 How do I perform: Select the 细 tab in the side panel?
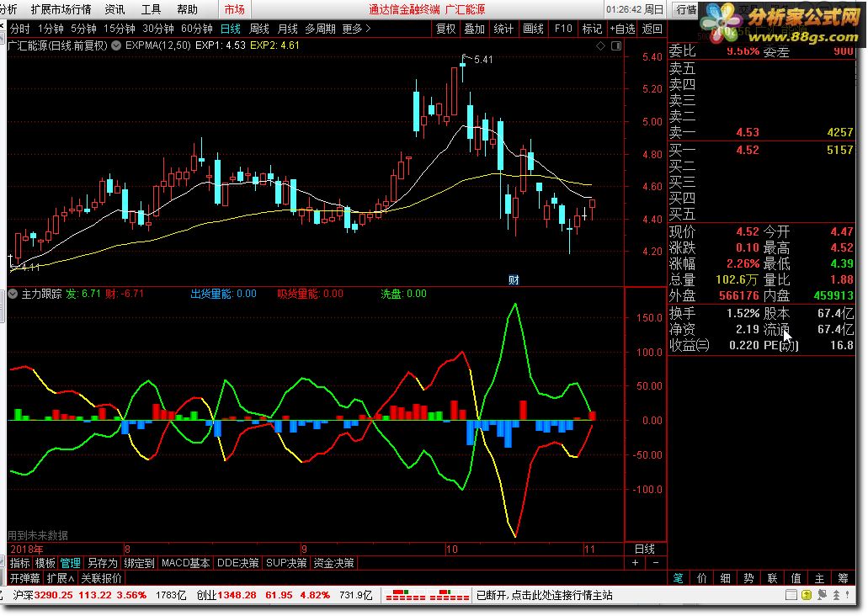(725, 578)
